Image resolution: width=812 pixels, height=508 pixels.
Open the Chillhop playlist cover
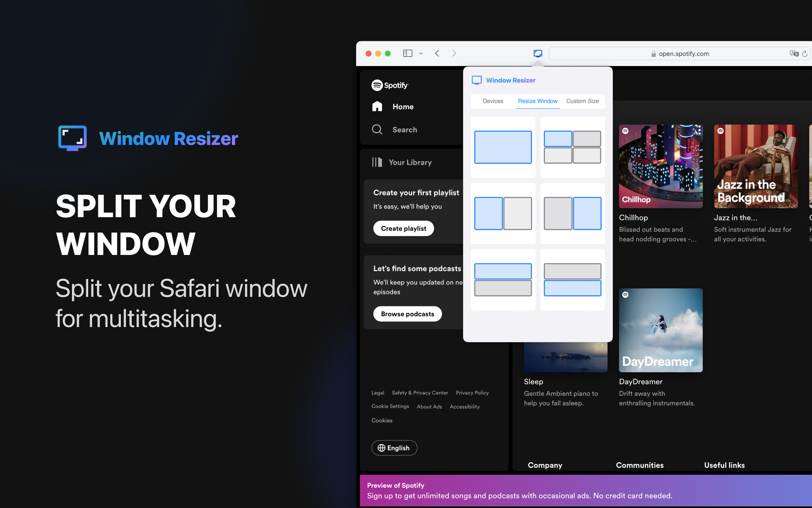coord(661,166)
